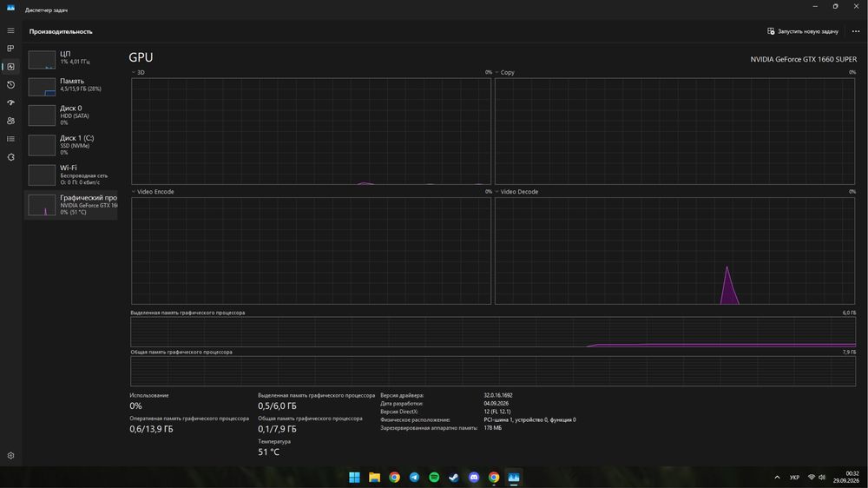
Task: Open the hamburger navigation menu
Action: [10, 30]
